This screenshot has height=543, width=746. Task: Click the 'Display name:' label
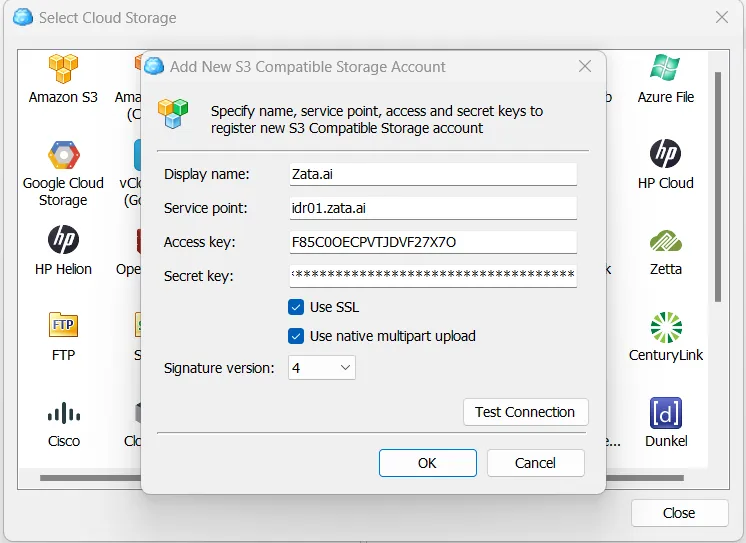pyautogui.click(x=206, y=174)
